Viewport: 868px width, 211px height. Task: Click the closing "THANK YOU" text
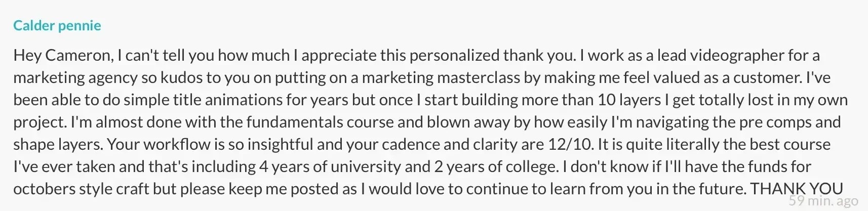(x=797, y=189)
